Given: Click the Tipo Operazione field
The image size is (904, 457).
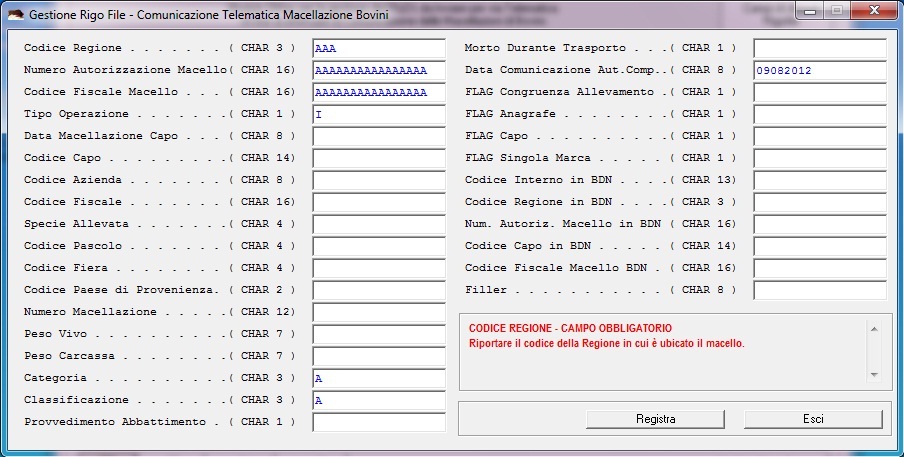Looking at the screenshot, I should [379, 115].
